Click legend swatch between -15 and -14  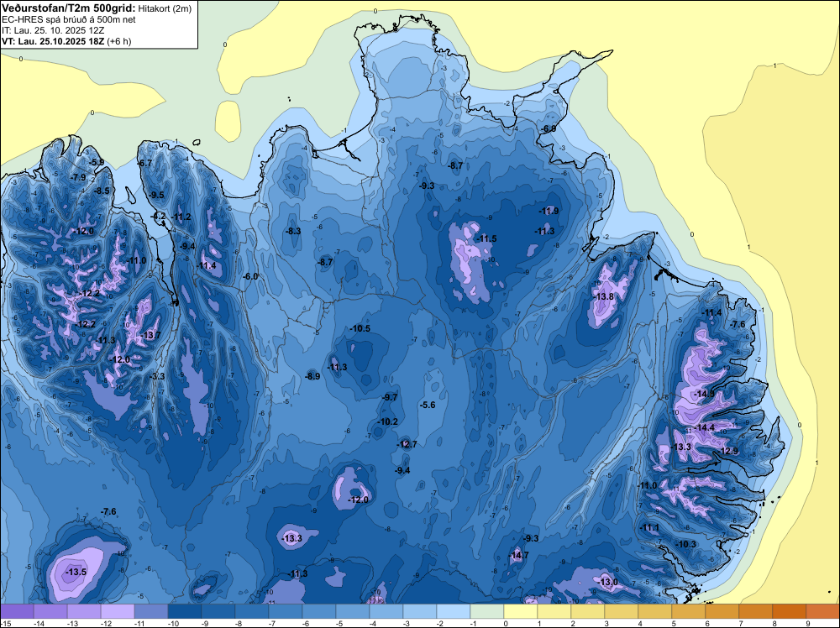pos(17,611)
